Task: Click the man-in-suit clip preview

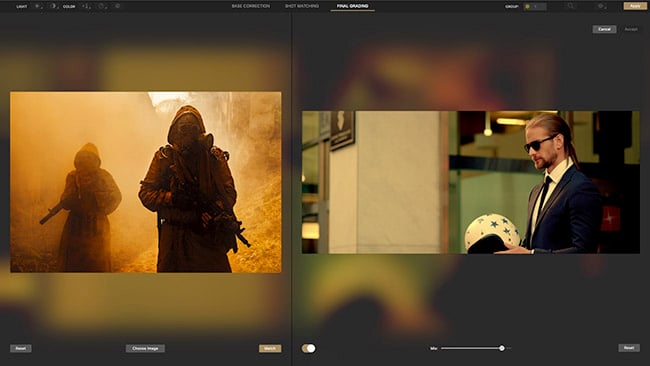Action: 471,182
